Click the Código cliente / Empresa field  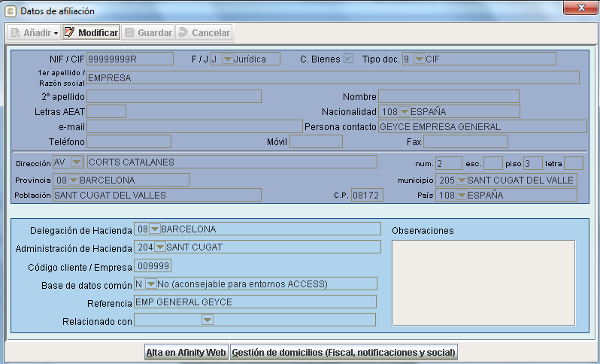(x=153, y=265)
